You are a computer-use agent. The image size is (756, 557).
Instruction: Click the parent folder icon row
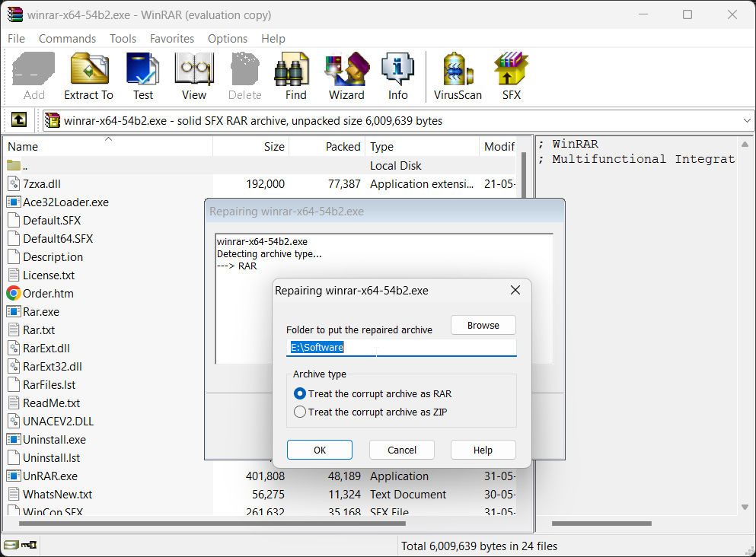point(14,166)
